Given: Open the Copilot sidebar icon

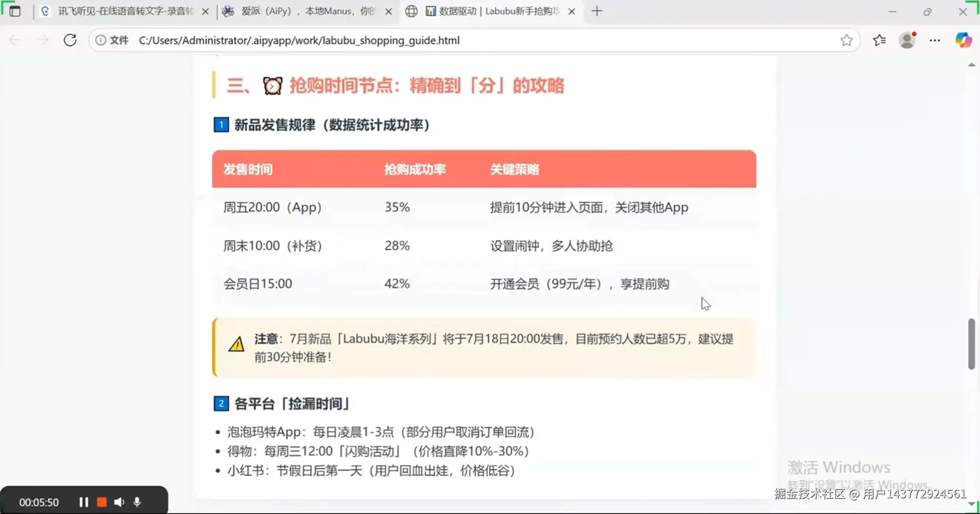Looking at the screenshot, I should pyautogui.click(x=963, y=40).
